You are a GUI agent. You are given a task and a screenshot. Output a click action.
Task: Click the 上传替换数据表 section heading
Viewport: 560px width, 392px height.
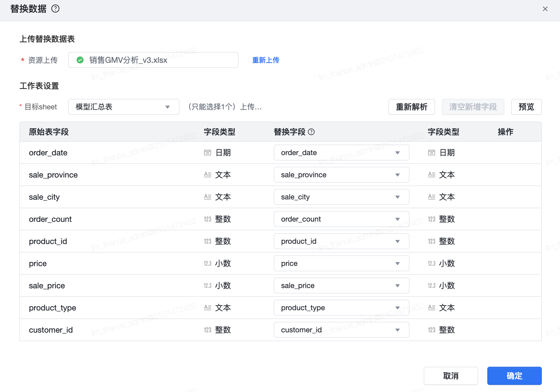(x=47, y=39)
